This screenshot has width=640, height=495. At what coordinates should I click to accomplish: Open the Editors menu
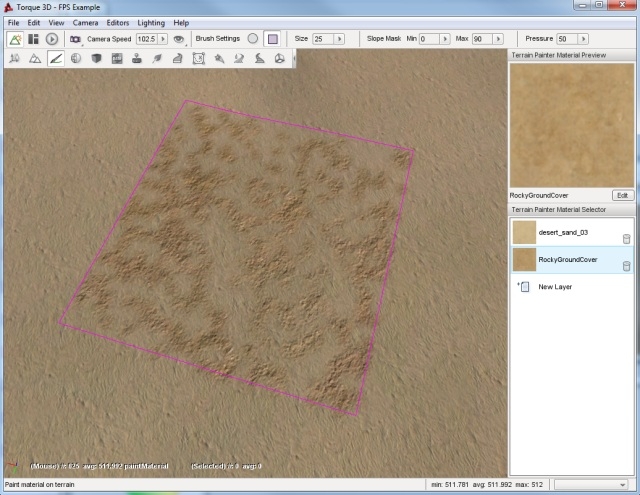click(x=117, y=22)
